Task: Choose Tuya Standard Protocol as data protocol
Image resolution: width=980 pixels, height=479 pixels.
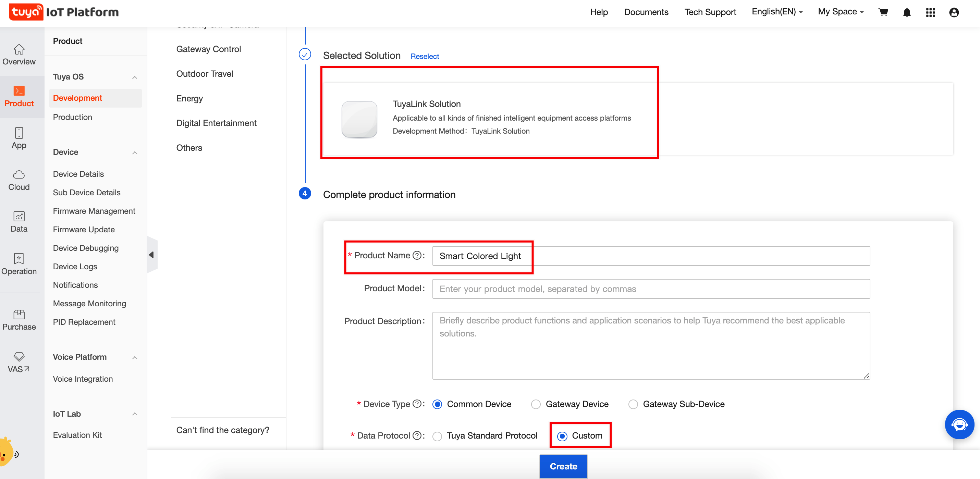Action: (437, 436)
